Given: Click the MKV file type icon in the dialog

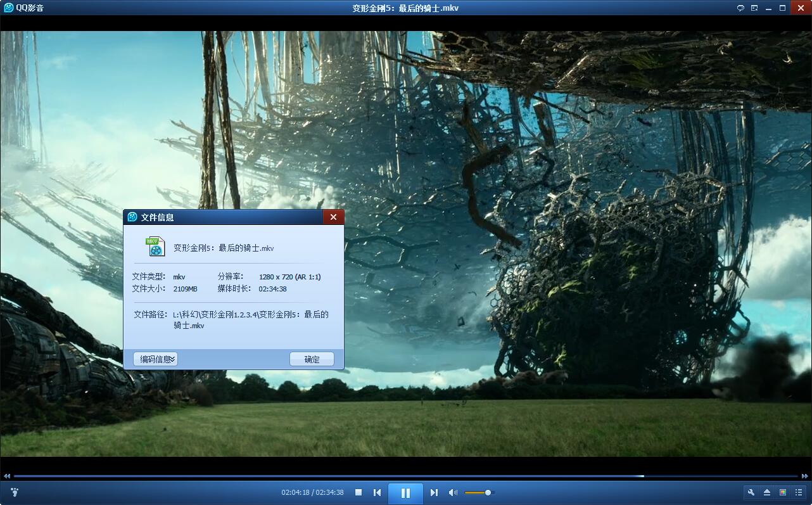Looking at the screenshot, I should tap(155, 246).
